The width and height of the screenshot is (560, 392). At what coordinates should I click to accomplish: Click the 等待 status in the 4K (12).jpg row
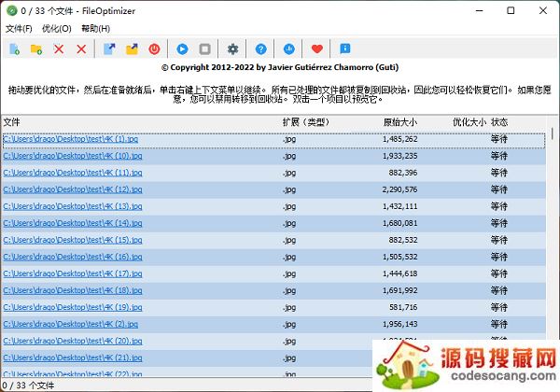pyautogui.click(x=499, y=189)
